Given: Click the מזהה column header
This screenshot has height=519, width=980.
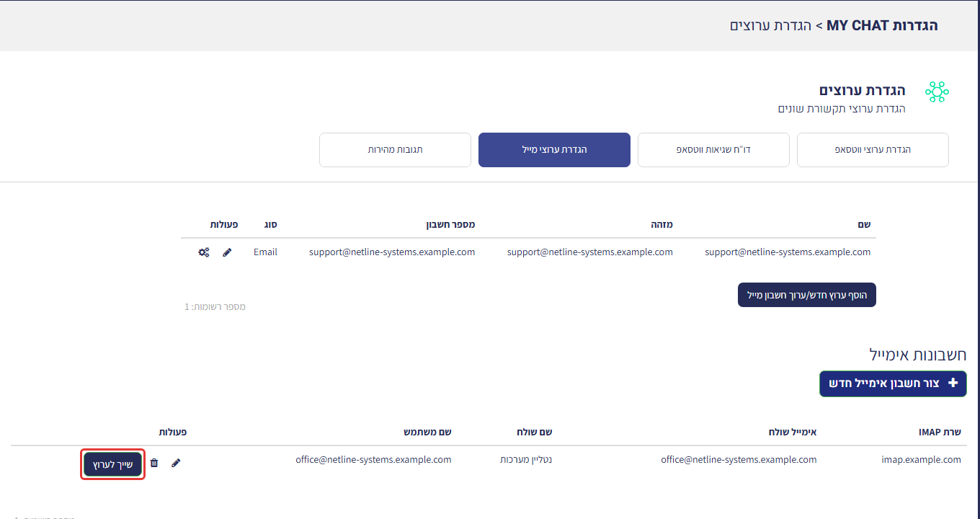Looking at the screenshot, I should point(662,225).
